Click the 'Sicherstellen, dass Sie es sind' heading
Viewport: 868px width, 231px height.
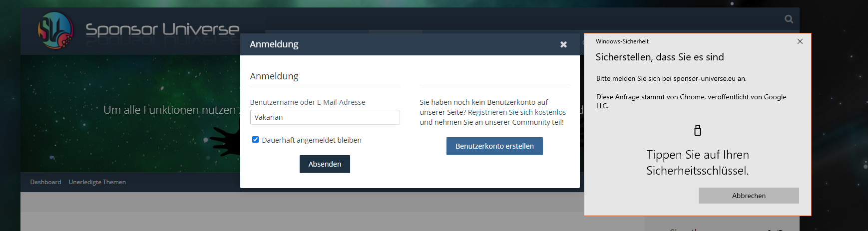659,57
